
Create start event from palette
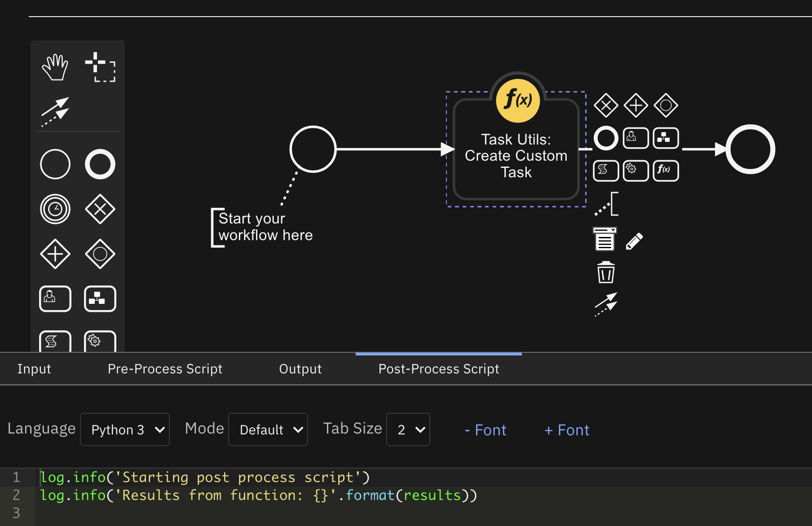pyautogui.click(x=55, y=164)
